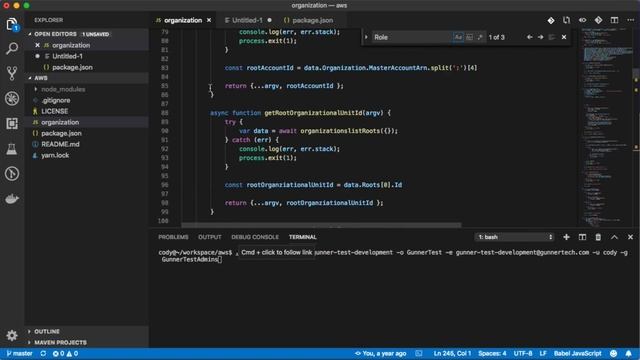Open the Search view in activity bar

(x=12, y=49)
